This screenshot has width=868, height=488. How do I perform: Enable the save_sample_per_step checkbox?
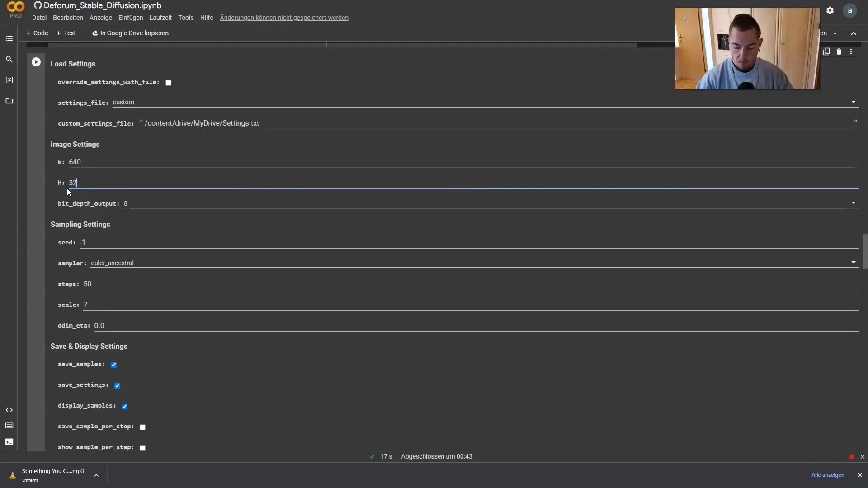[142, 427]
